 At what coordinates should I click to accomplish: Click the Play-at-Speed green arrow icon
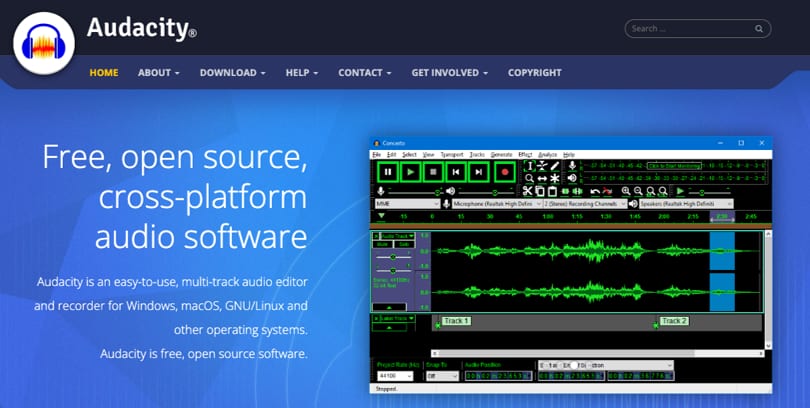(x=680, y=191)
